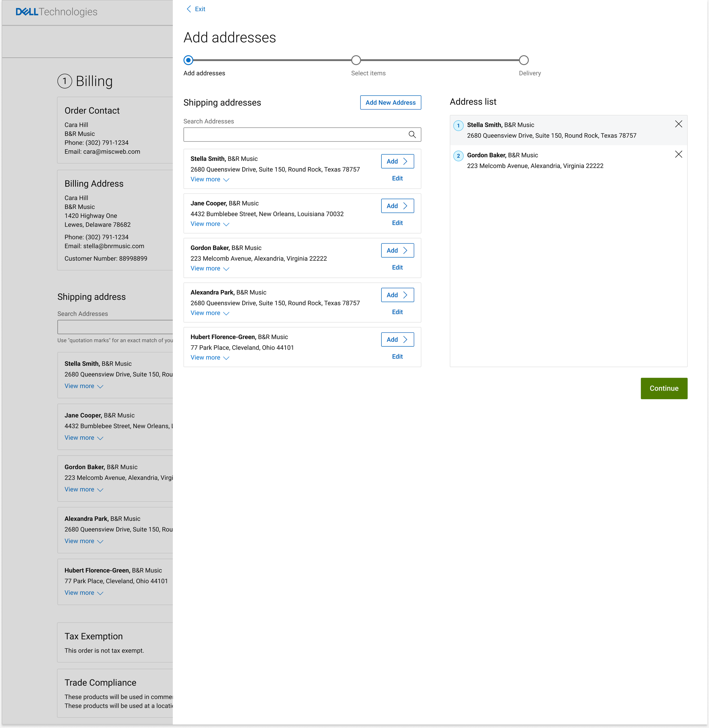The width and height of the screenshot is (709, 728).
Task: Click the search magnifier icon in Search Addresses
Action: [412, 134]
